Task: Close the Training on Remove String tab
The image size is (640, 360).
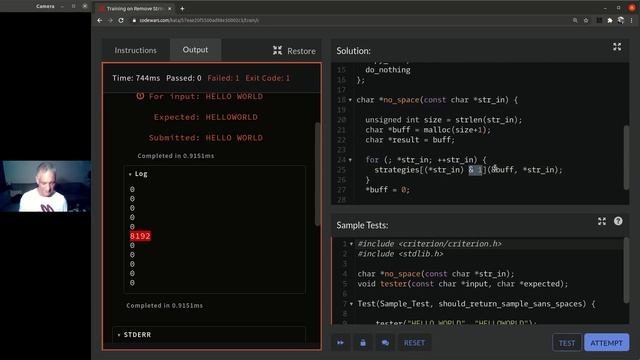Action: coord(170,8)
